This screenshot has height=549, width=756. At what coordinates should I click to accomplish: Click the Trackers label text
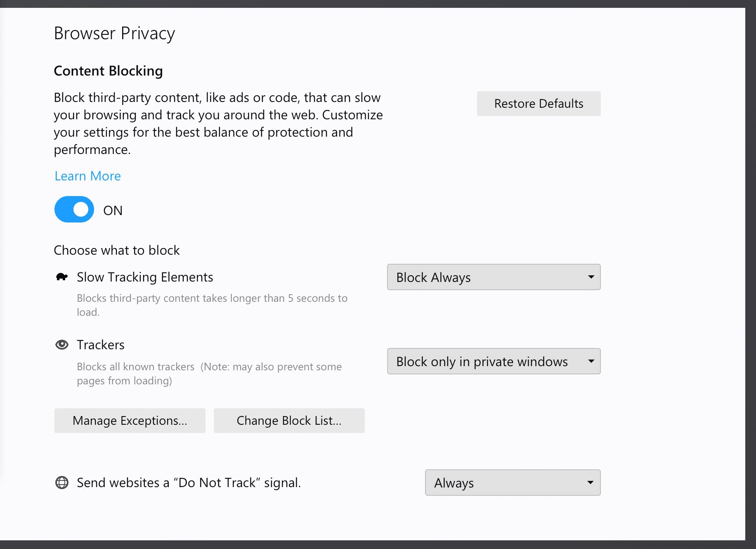tap(101, 345)
